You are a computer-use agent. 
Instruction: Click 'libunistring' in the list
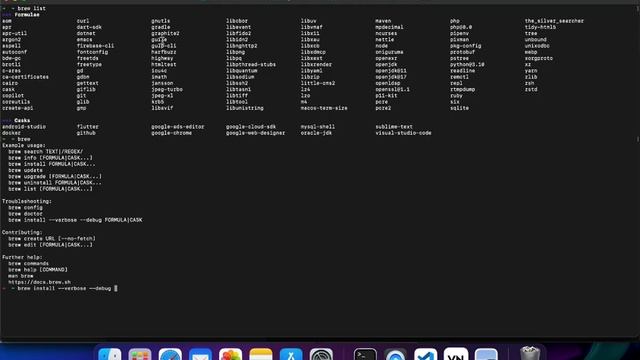245,108
